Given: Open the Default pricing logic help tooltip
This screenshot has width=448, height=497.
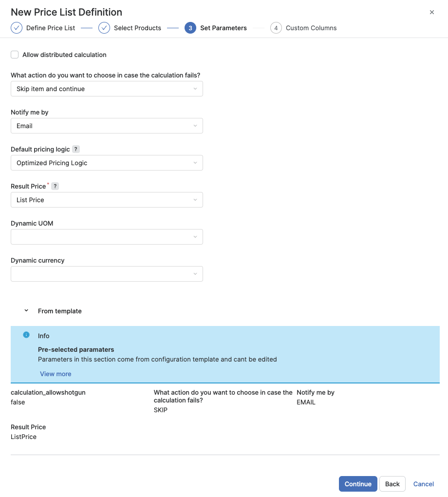Looking at the screenshot, I should coord(76,149).
